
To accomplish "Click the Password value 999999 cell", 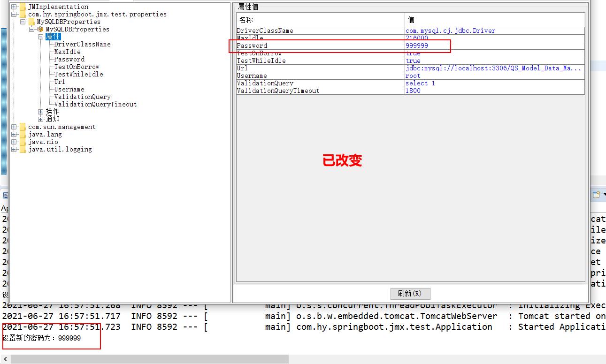I will (x=495, y=45).
